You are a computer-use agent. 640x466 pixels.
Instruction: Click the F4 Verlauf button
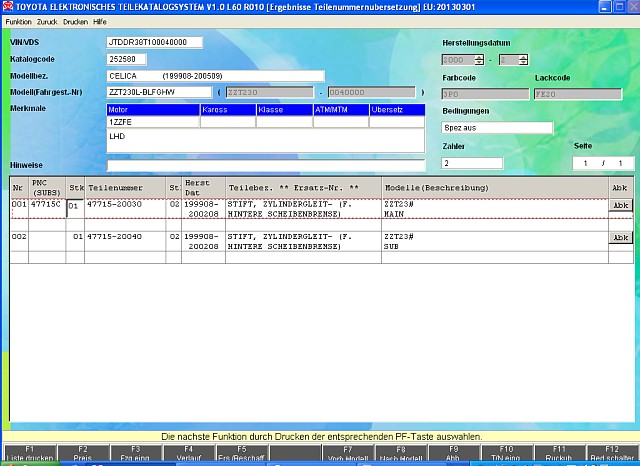pyautogui.click(x=189, y=453)
